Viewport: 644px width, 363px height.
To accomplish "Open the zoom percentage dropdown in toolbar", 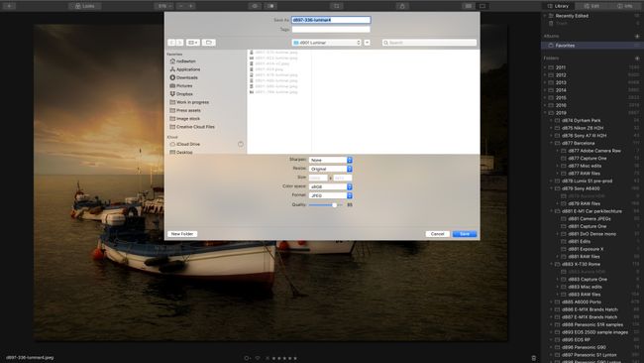I will pyautogui.click(x=164, y=6).
